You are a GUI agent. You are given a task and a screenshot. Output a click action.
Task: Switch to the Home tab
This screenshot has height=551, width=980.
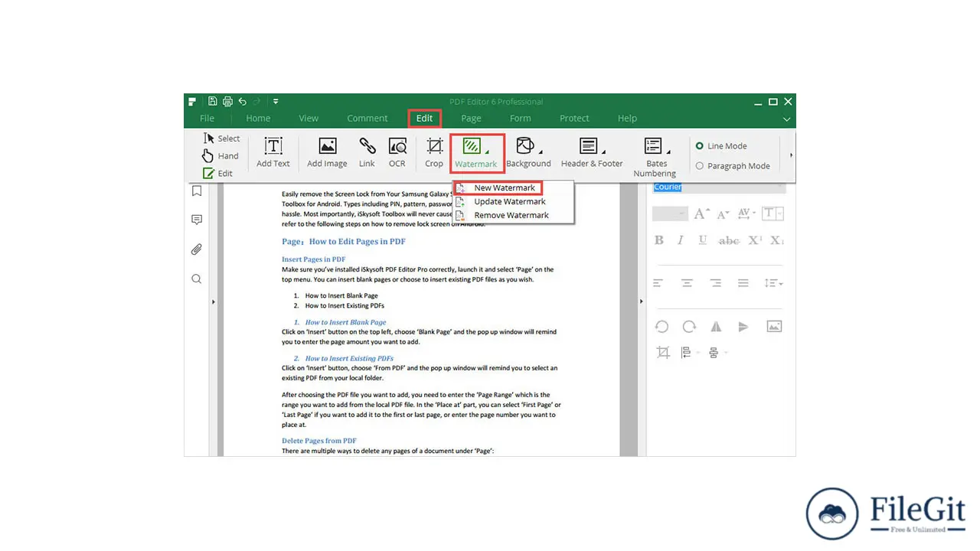click(258, 119)
